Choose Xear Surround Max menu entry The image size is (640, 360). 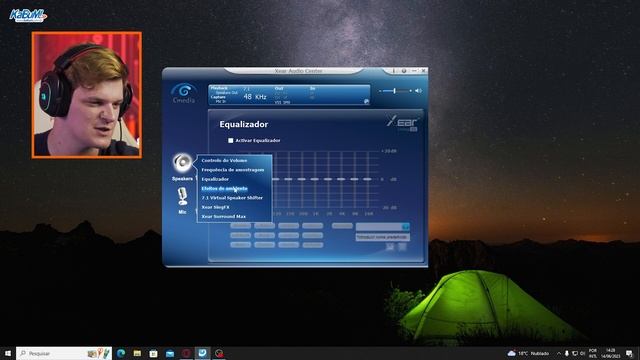point(224,217)
